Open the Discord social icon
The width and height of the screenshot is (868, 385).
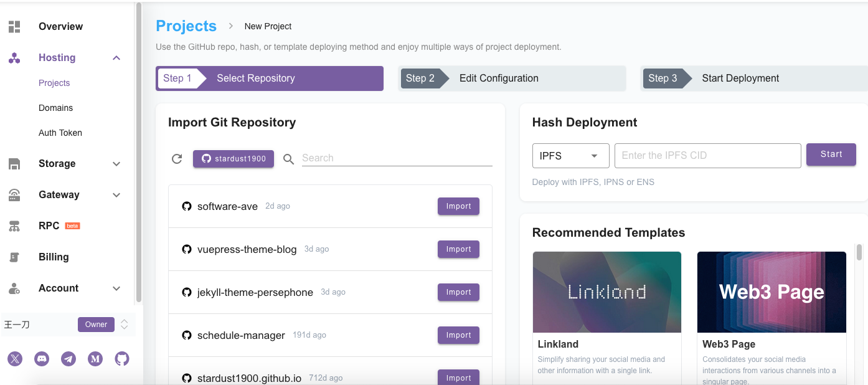pos(42,359)
